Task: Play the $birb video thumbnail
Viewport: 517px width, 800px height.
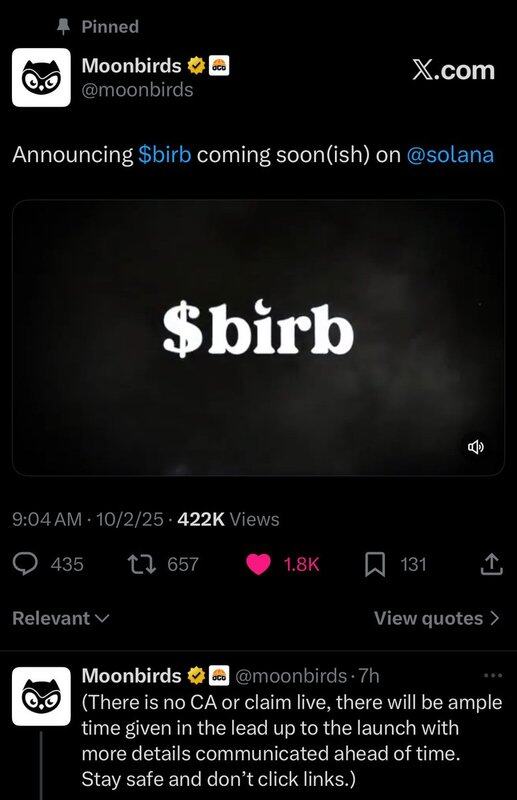Action: (258, 338)
